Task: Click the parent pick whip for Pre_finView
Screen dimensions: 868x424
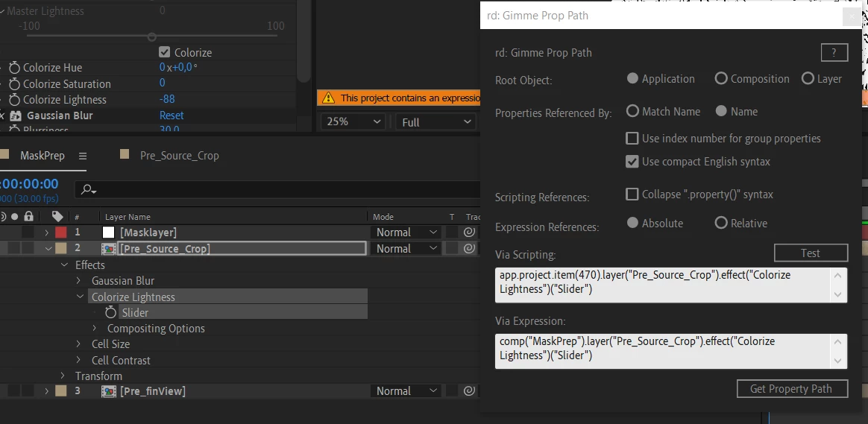Action: click(x=470, y=390)
